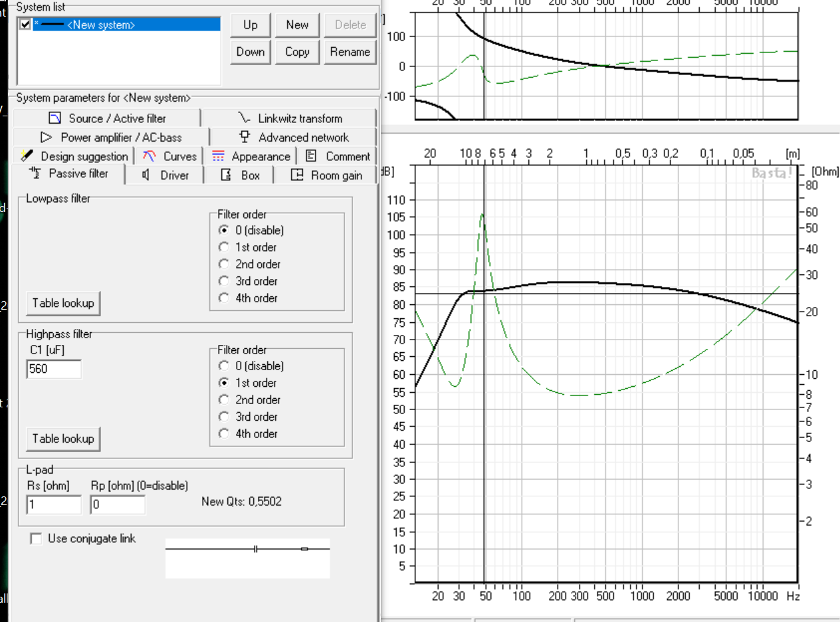Open the Source / Active filter tab

(106, 118)
